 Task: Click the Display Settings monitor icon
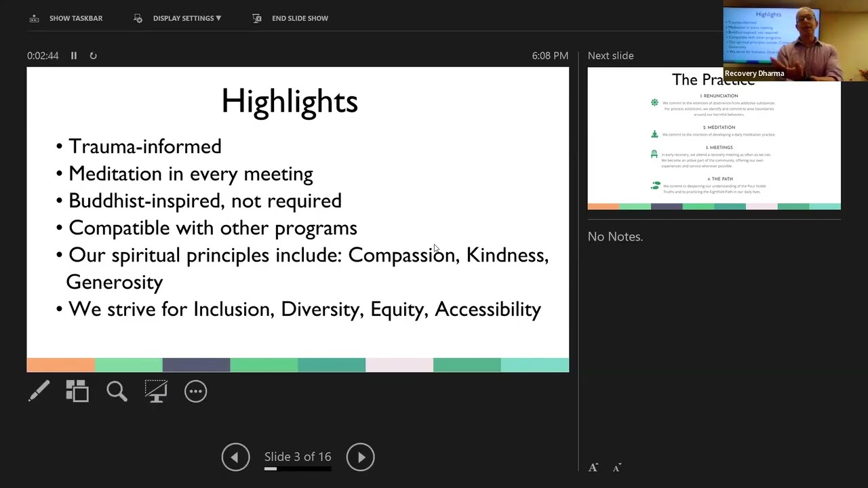tap(138, 18)
